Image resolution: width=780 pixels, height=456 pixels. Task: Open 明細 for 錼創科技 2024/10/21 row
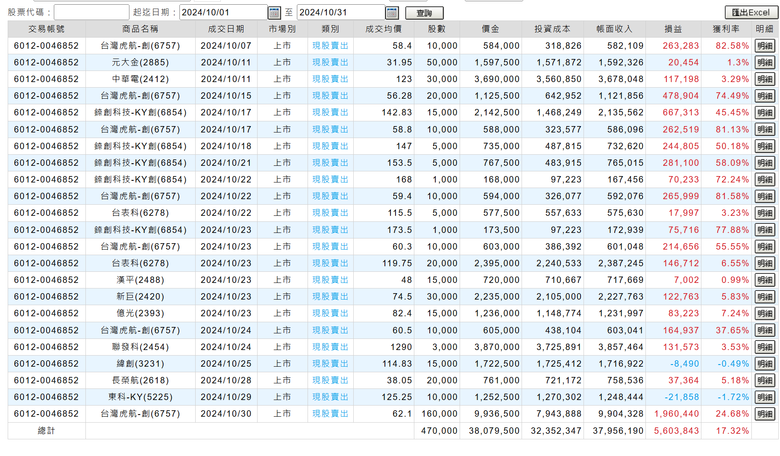coord(765,163)
